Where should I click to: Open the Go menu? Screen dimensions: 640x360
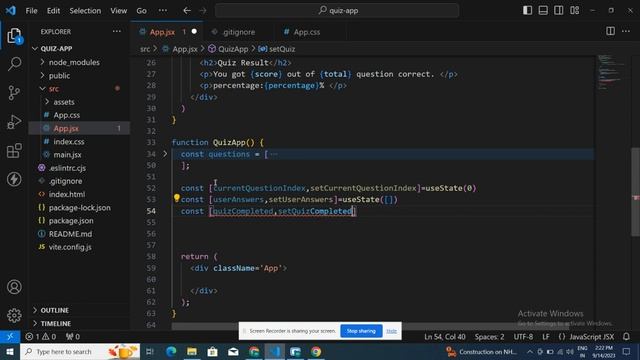click(x=141, y=11)
